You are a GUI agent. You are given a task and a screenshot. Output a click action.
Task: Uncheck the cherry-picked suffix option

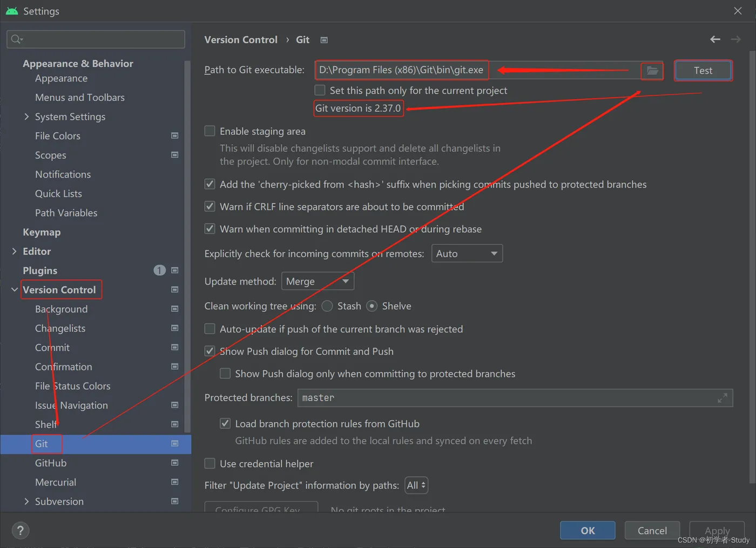pos(210,184)
